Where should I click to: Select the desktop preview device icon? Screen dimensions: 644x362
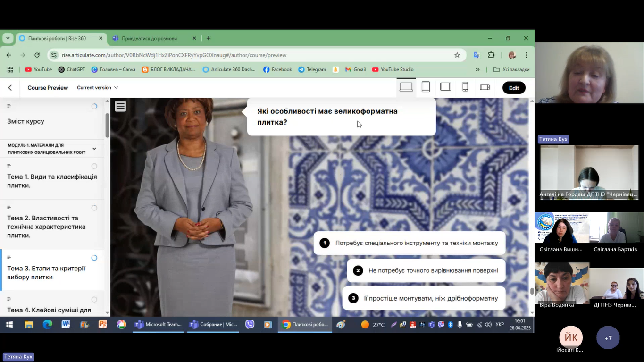(x=406, y=87)
